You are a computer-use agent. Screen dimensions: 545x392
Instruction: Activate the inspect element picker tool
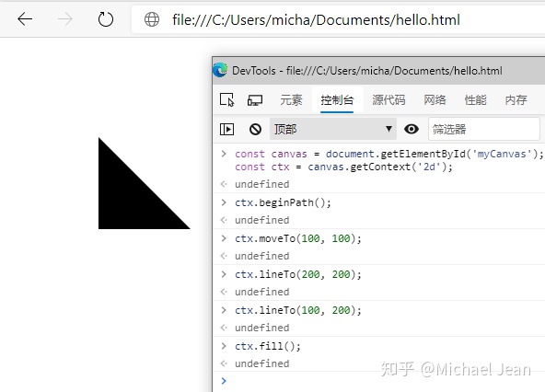tap(227, 100)
